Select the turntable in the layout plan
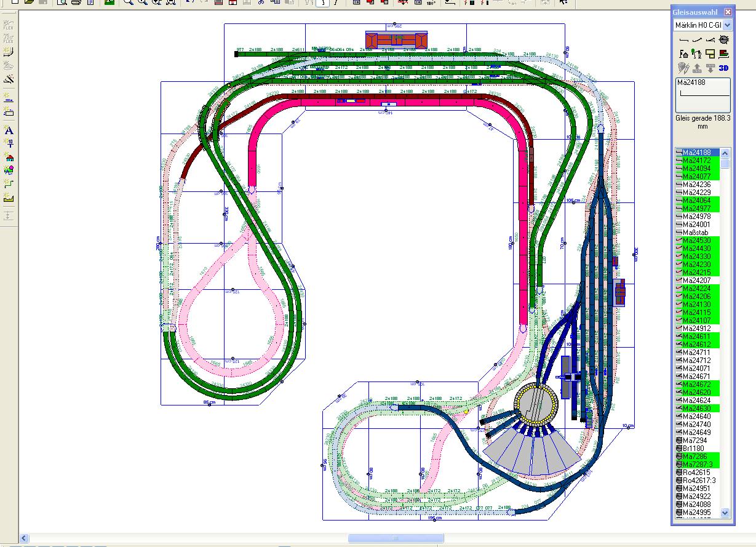 (535, 404)
